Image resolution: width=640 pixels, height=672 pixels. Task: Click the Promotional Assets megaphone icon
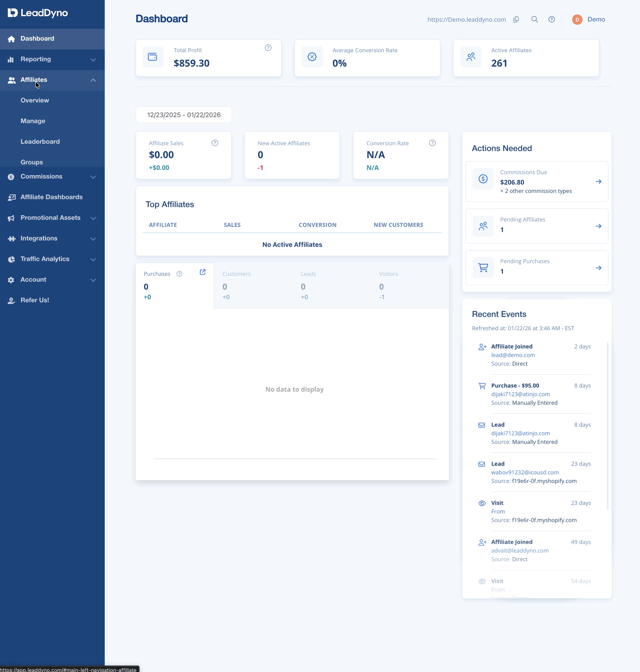[x=11, y=218]
